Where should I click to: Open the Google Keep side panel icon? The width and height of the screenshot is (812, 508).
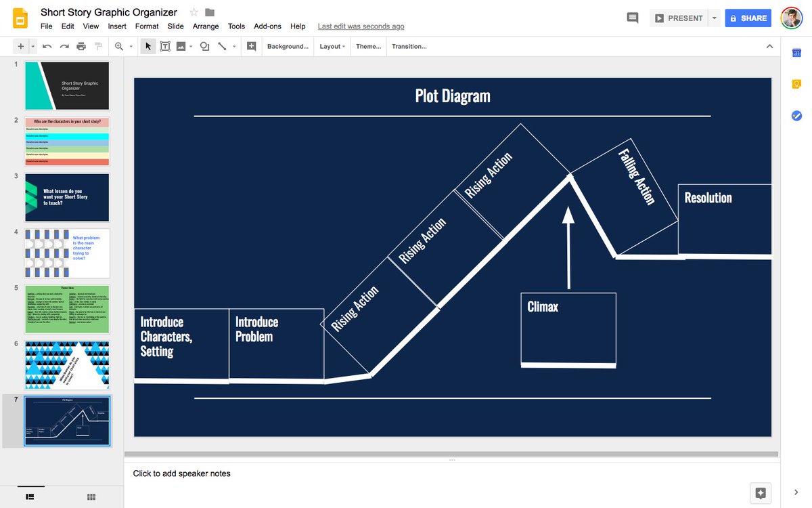[796, 84]
